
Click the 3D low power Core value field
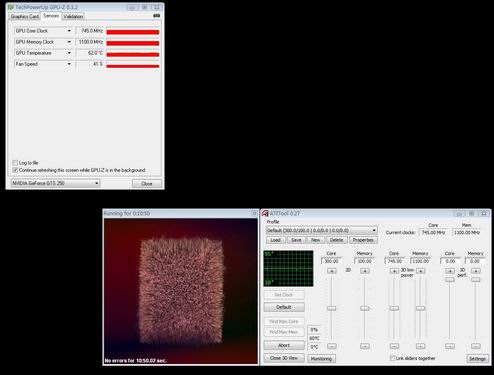click(x=394, y=261)
